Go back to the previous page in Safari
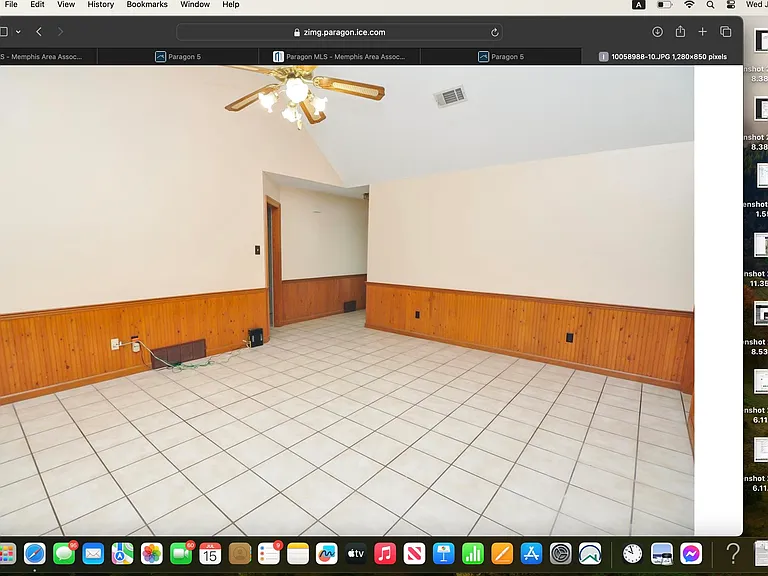The width and height of the screenshot is (768, 576). click(39, 32)
